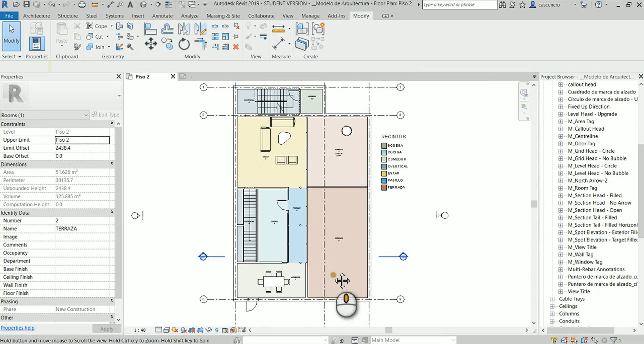Click the Visual Style icon in view bar
Image resolution: width=644 pixels, height=344 pixels.
coord(167,330)
